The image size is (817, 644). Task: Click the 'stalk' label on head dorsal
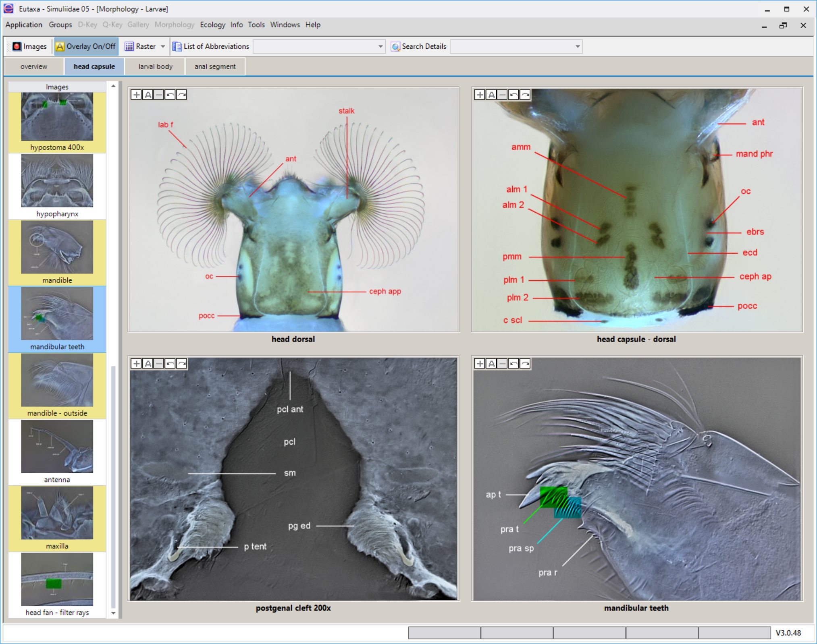coord(346,111)
